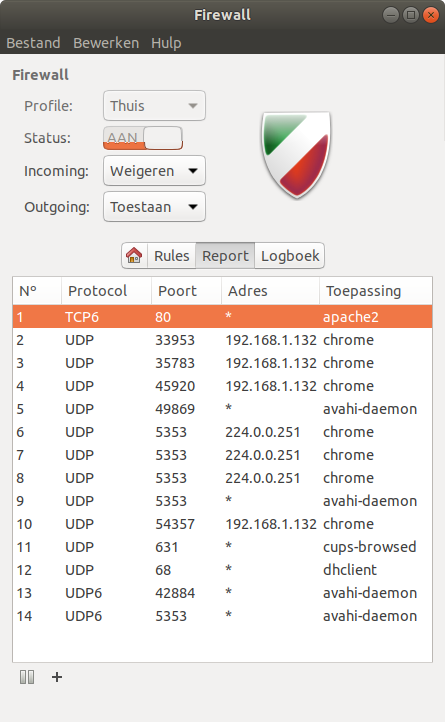Open the Bewerken menu
Image resolution: width=445 pixels, height=722 pixels.
[x=106, y=43]
